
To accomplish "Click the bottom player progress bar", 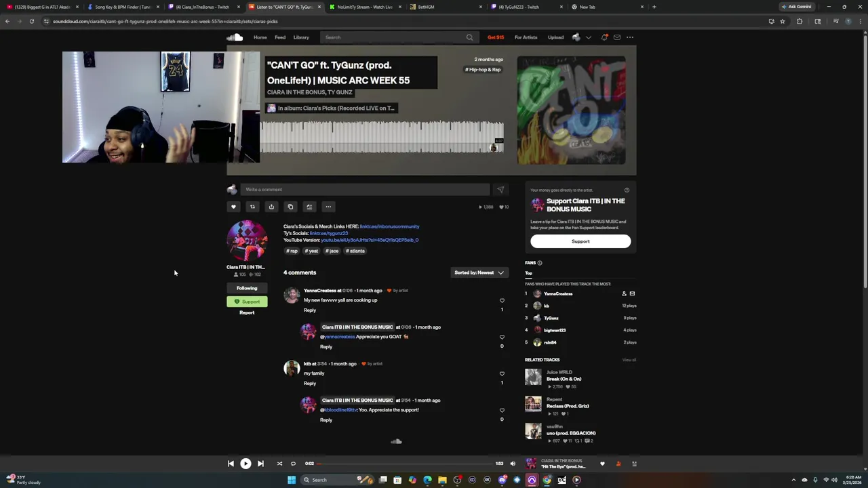I will (x=405, y=464).
